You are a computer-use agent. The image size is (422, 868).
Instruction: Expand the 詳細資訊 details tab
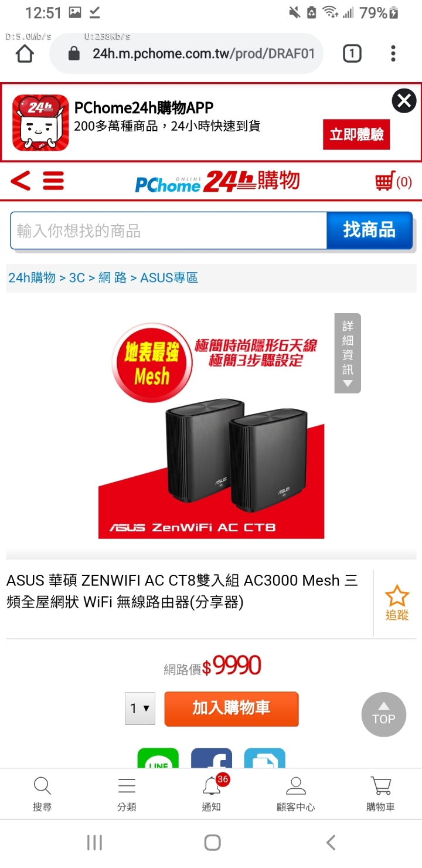pyautogui.click(x=348, y=353)
